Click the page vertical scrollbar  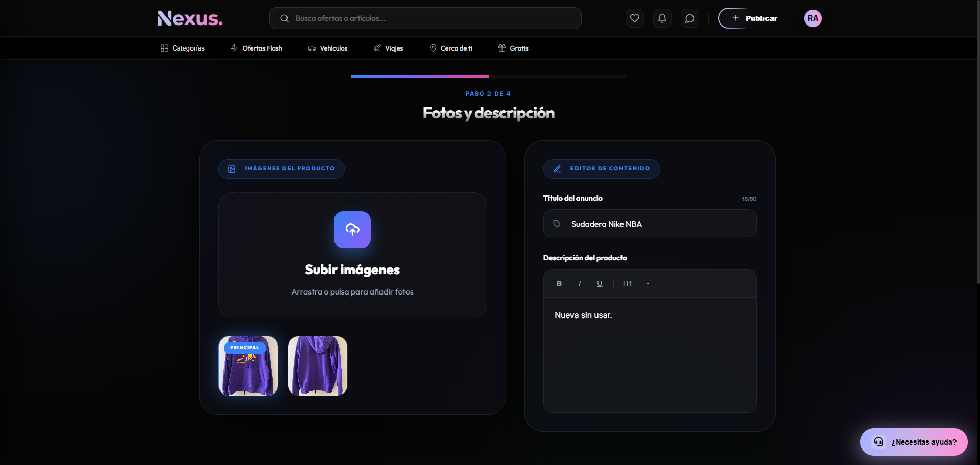click(978, 143)
